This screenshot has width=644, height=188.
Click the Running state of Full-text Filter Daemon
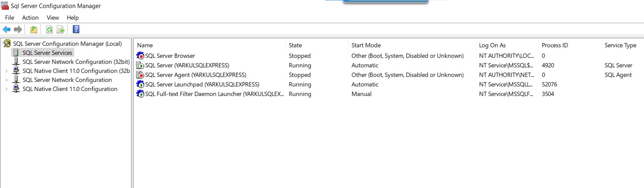[300, 94]
